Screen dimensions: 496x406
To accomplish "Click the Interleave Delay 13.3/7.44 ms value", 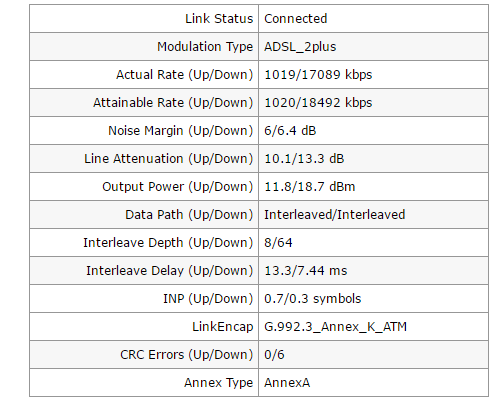I will 306,271.
